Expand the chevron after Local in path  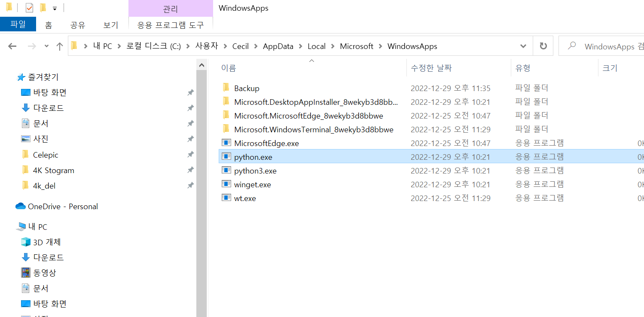point(333,46)
